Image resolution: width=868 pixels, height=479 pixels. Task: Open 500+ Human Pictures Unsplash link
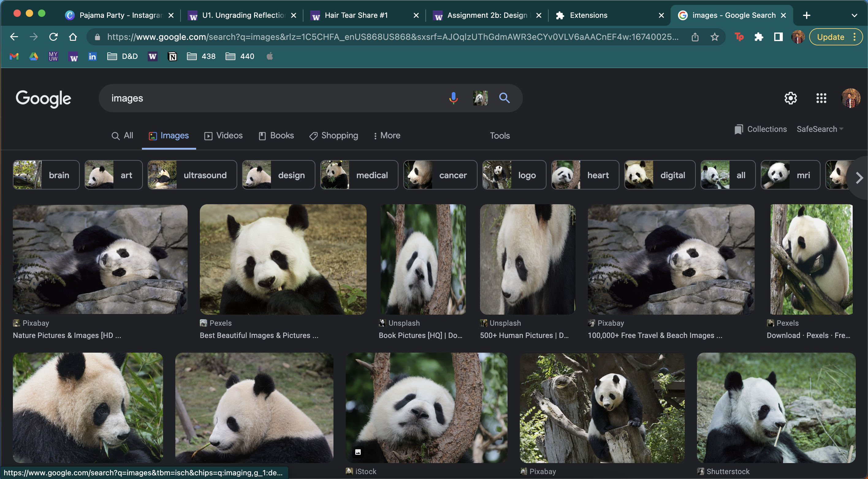click(x=524, y=335)
